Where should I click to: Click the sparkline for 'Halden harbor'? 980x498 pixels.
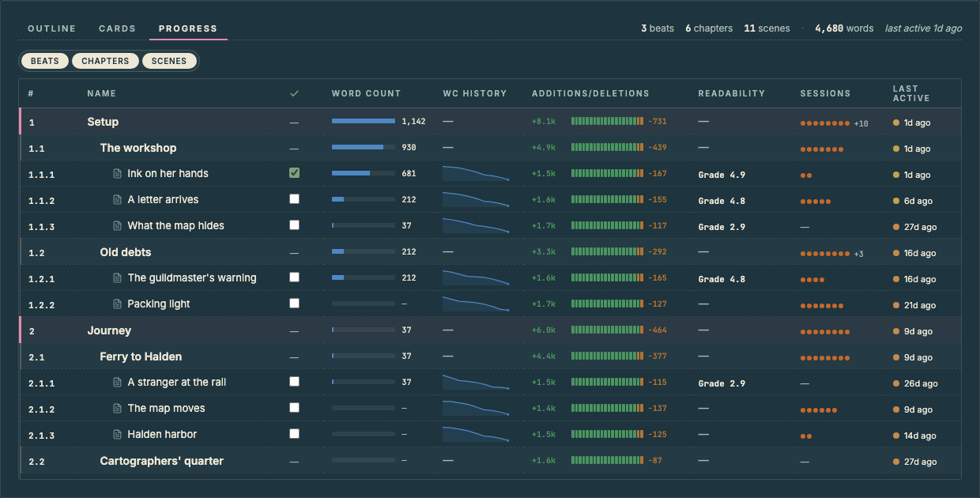pos(476,434)
